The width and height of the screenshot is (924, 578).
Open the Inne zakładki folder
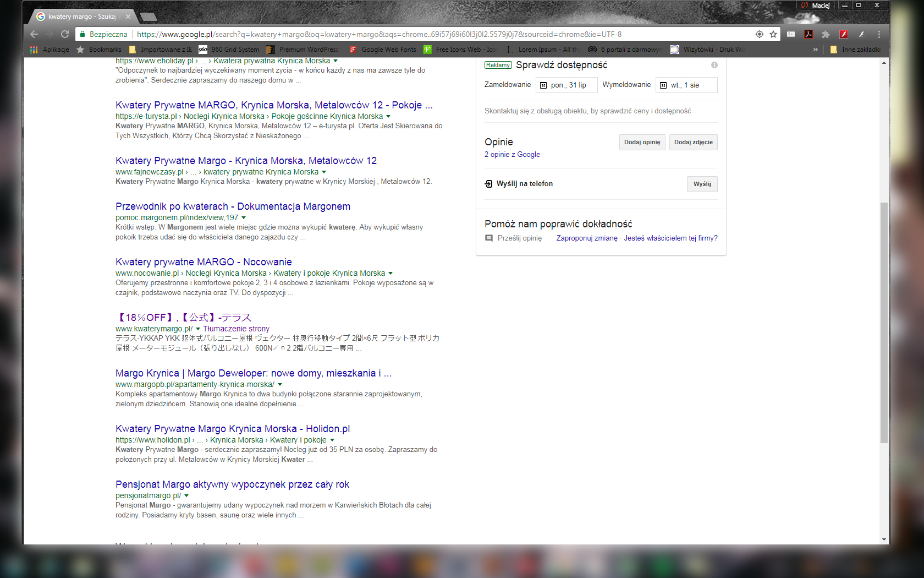[x=855, y=50]
